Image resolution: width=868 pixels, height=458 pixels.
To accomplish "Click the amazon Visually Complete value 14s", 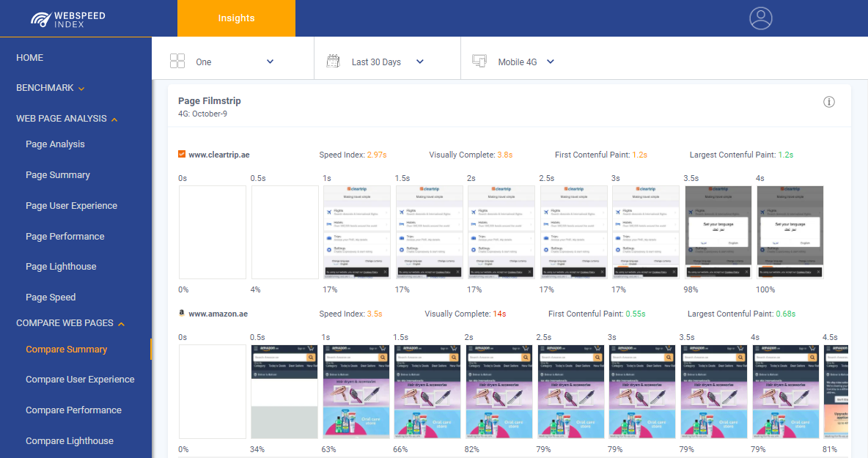I will [499, 314].
